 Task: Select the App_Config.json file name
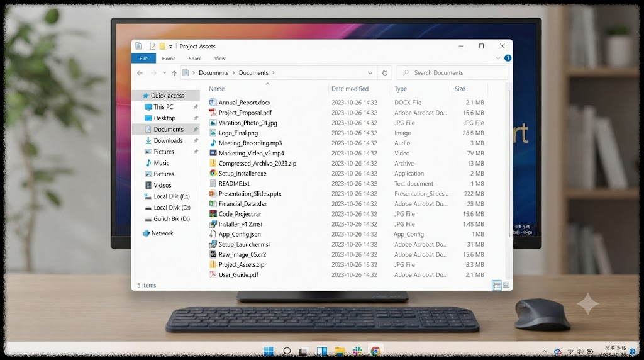pyautogui.click(x=240, y=234)
